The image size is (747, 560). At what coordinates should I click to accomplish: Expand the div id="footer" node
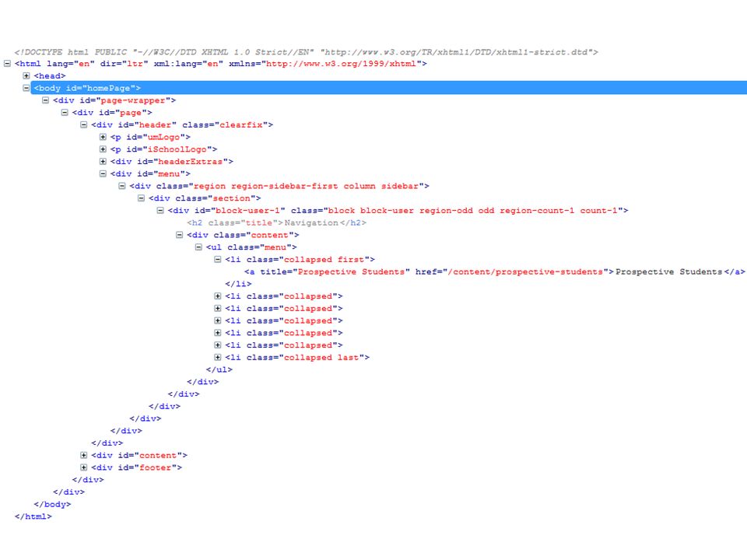tap(83, 467)
